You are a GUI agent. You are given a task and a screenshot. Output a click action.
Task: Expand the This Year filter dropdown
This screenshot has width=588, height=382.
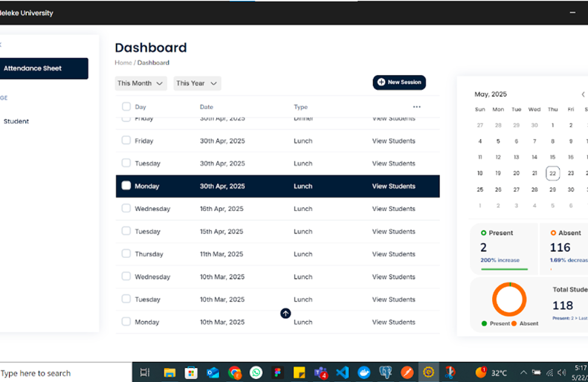tap(197, 83)
